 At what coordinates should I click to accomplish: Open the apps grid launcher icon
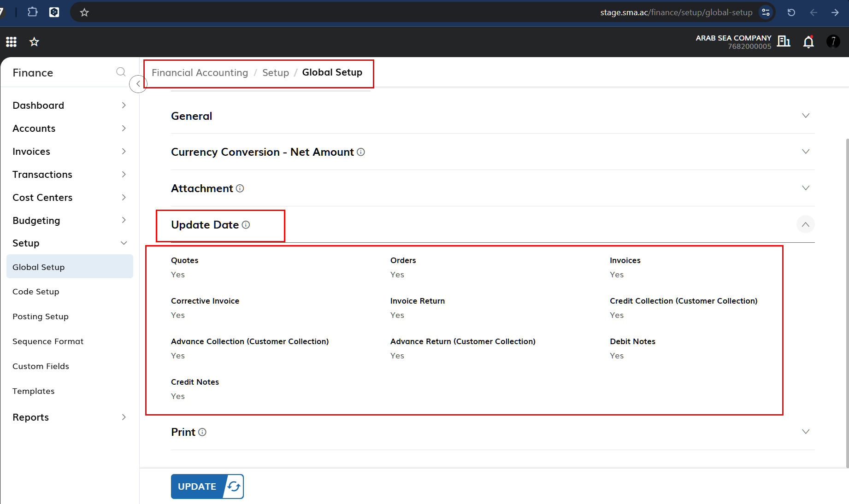11,42
